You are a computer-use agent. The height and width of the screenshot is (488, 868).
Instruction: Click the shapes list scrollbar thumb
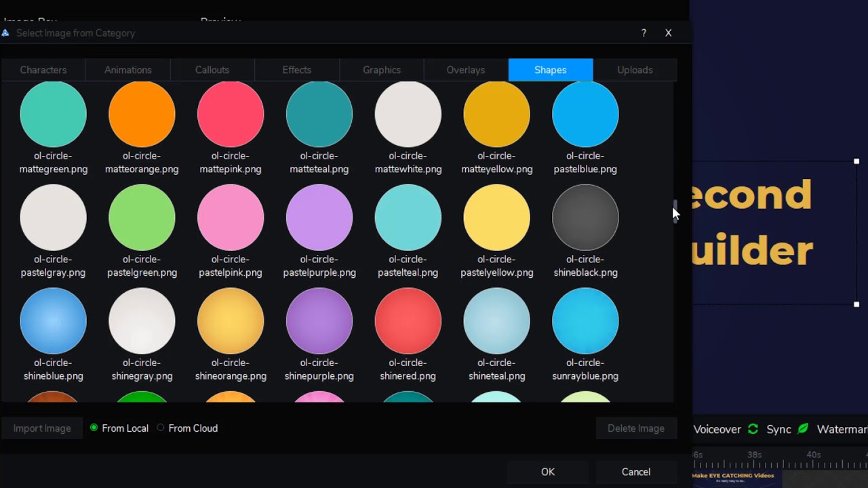[x=675, y=211]
